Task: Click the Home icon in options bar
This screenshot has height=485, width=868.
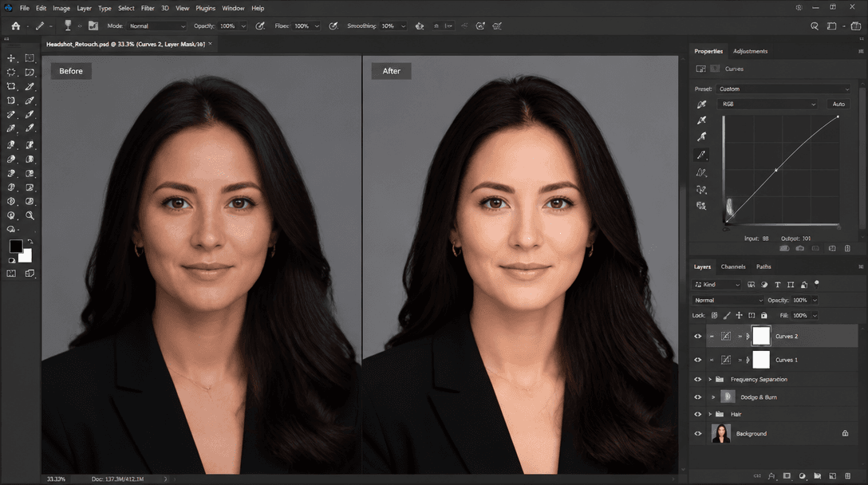Action: point(15,26)
